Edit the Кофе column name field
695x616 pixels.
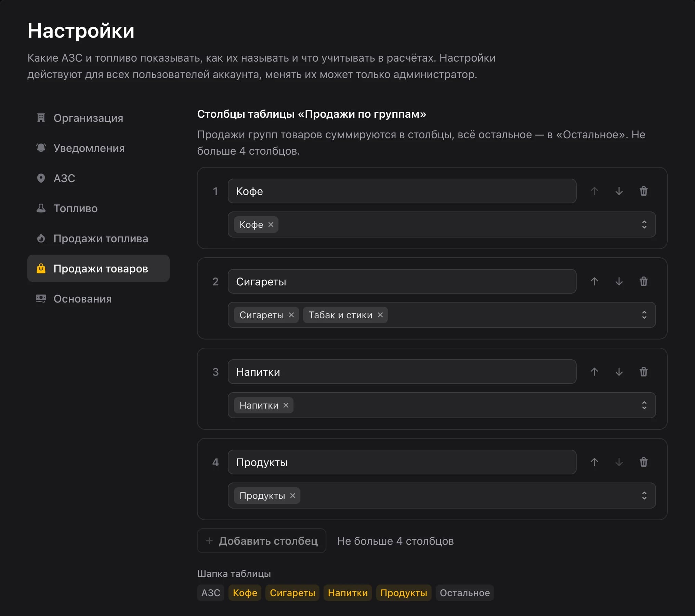tap(402, 191)
